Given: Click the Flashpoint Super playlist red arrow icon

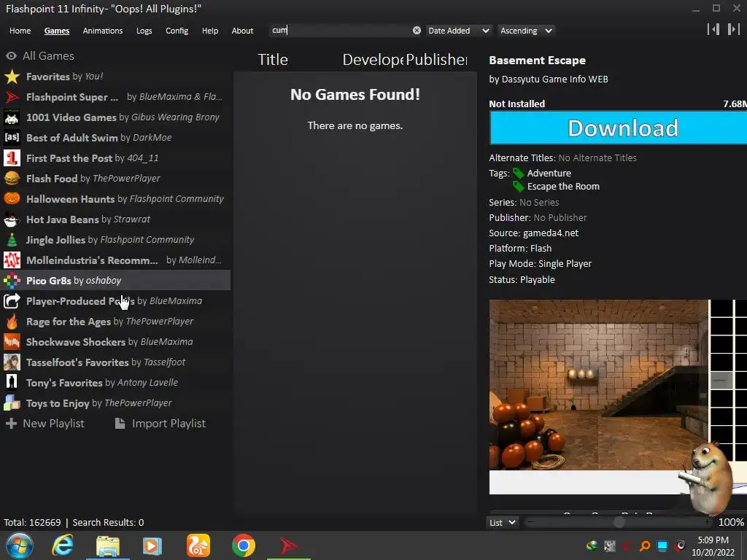Looking at the screenshot, I should [12, 97].
